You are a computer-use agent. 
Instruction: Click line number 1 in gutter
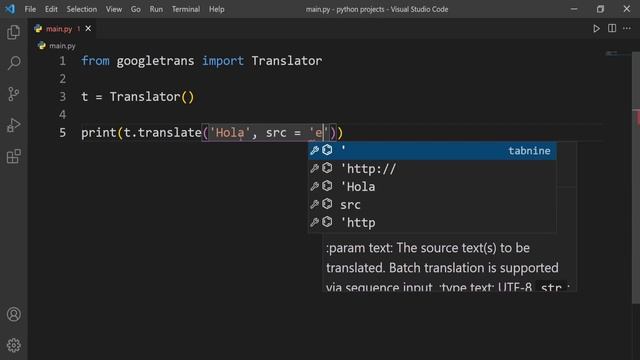(62, 61)
